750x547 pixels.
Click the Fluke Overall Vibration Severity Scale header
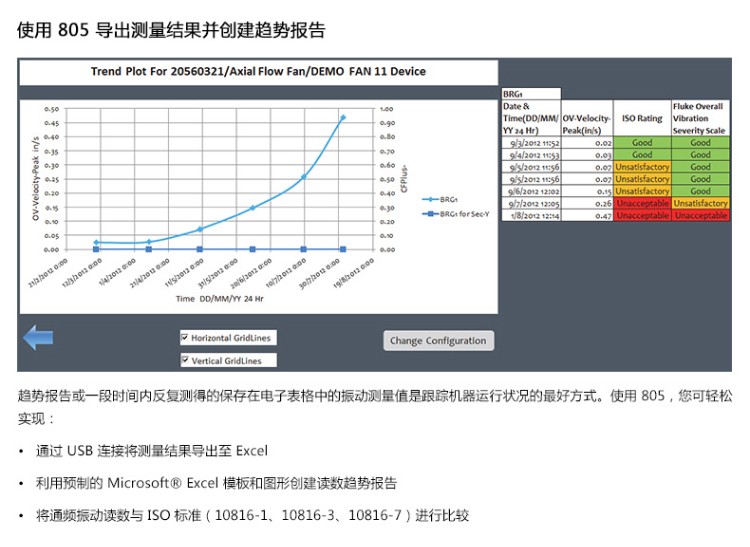(700, 118)
